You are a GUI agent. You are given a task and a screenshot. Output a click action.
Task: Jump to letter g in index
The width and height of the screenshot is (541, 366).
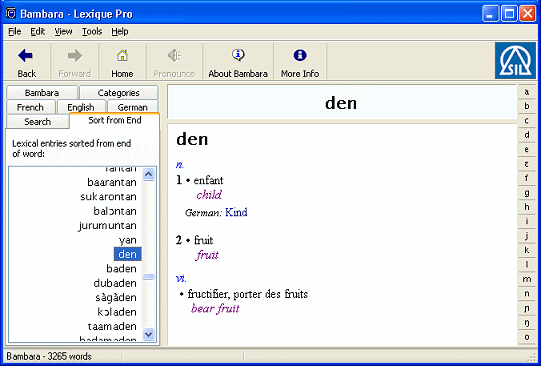[527, 193]
